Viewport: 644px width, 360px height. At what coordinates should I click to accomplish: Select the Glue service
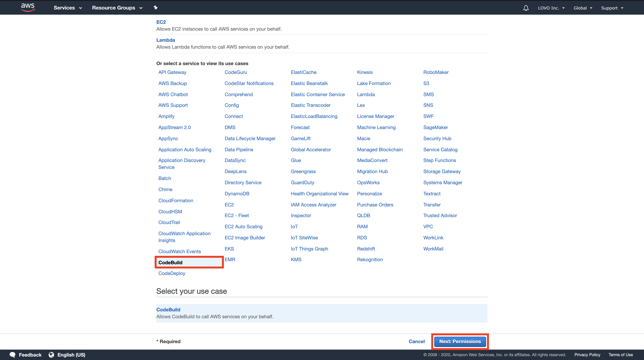tap(296, 160)
